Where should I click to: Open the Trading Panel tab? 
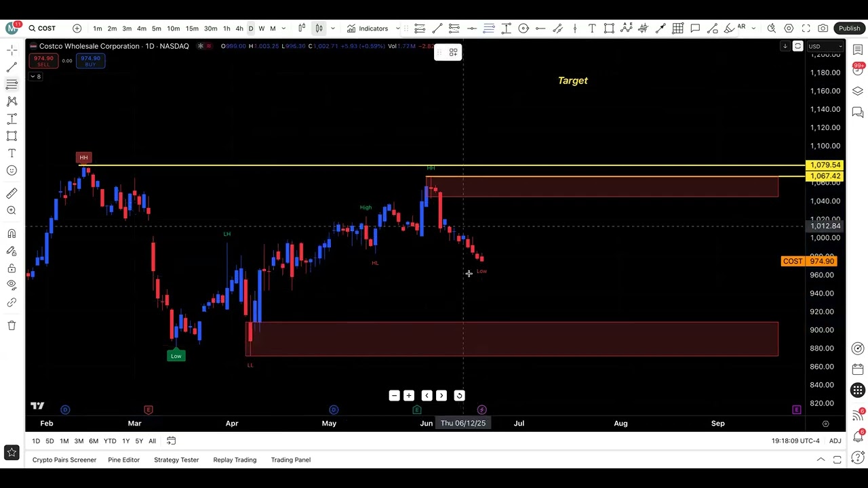291,460
